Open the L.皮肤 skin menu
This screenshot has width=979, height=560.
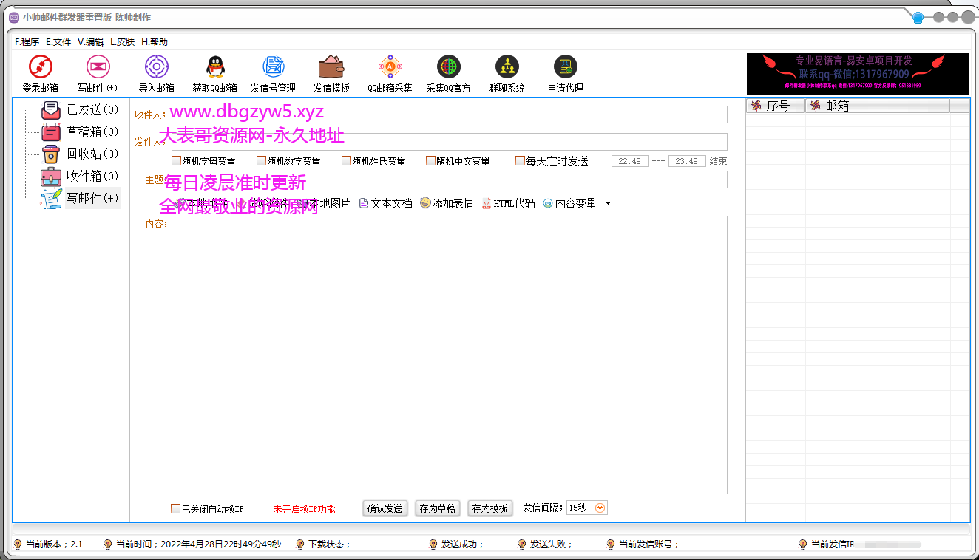click(122, 42)
